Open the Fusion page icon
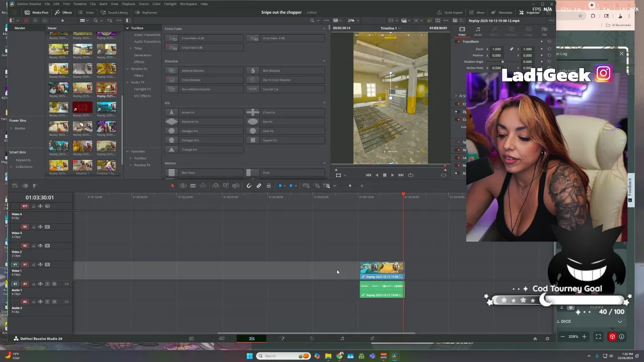 point(282,338)
